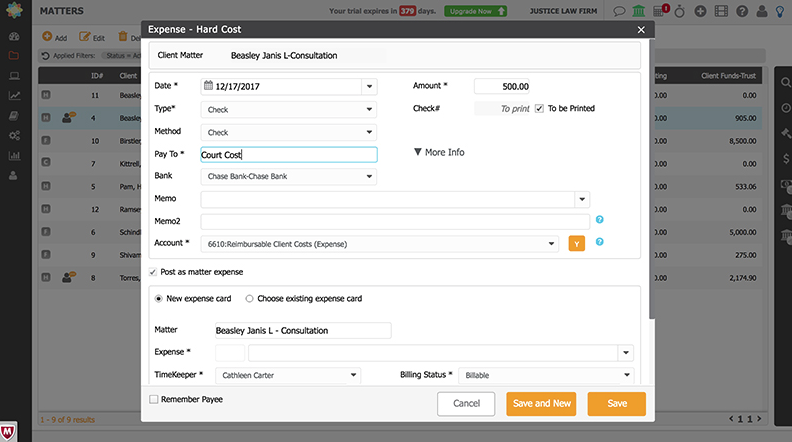The height and width of the screenshot is (442, 792).
Task: Click the Save and New button
Action: [x=541, y=403]
